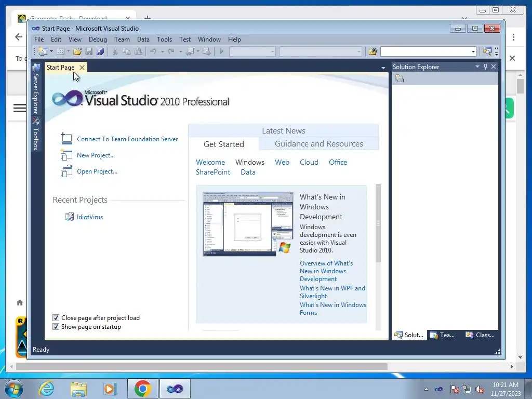Viewport: 532px width, 399px height.
Task: Open the Test menu
Action: pyautogui.click(x=185, y=39)
